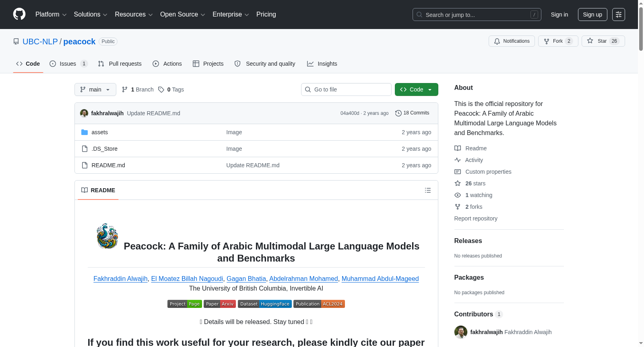Click the README.md file icon
This screenshot has width=644, height=347.
pyautogui.click(x=85, y=165)
